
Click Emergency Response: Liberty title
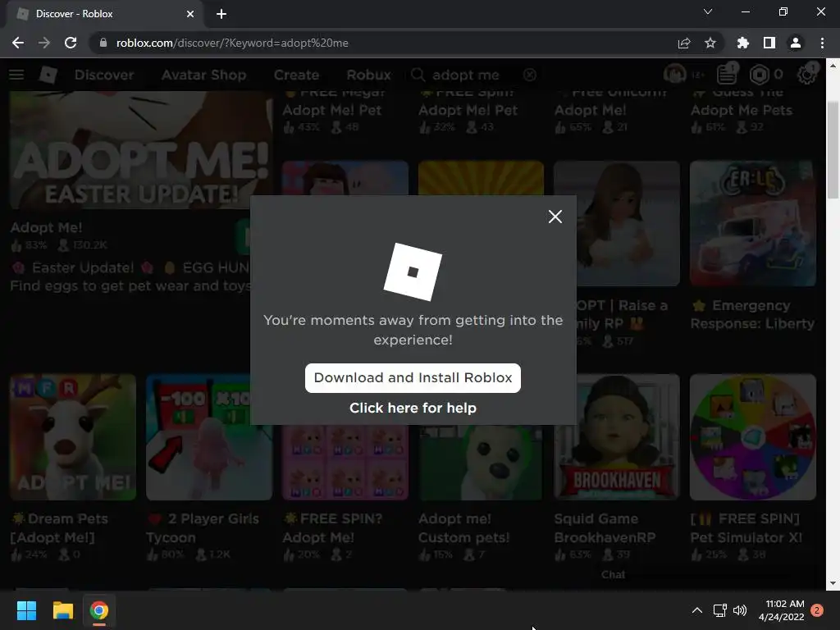[753, 314]
